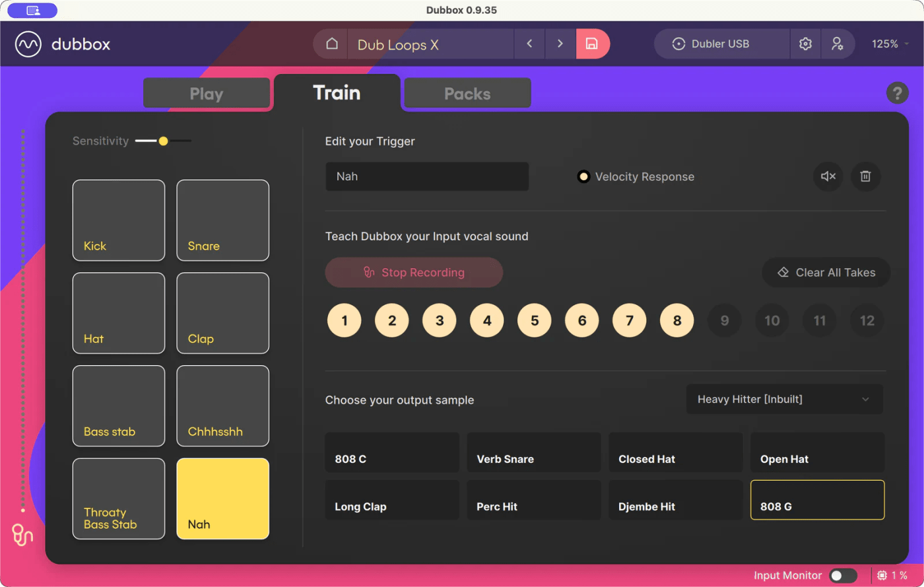Select recorded take 7

(x=630, y=320)
